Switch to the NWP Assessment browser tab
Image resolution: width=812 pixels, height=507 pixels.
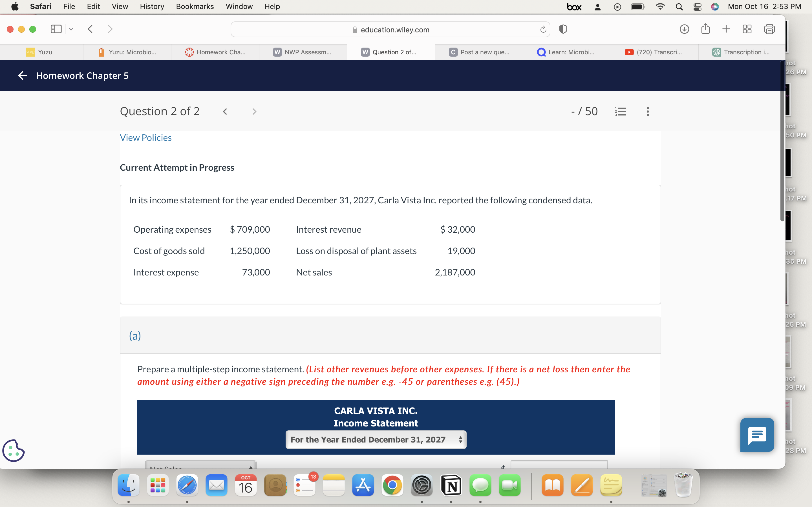[303, 52]
